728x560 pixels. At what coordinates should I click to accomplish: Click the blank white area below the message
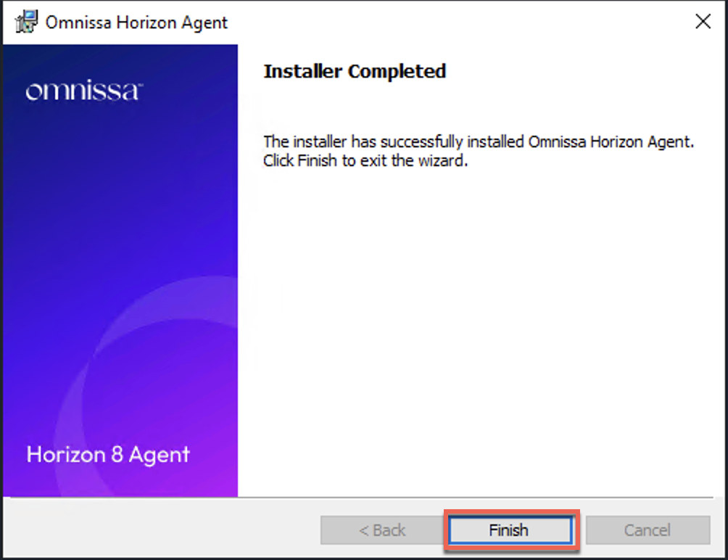pos(483,325)
